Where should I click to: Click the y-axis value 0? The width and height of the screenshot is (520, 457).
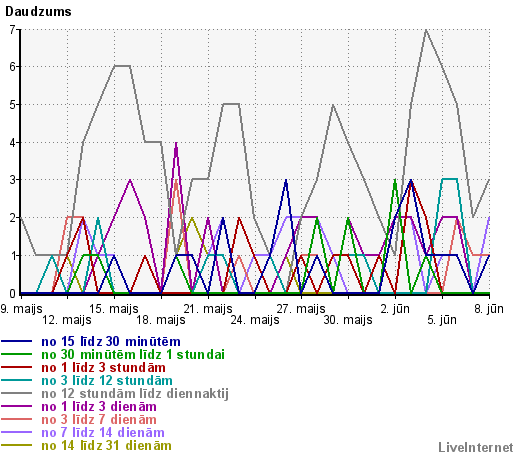click(13, 294)
